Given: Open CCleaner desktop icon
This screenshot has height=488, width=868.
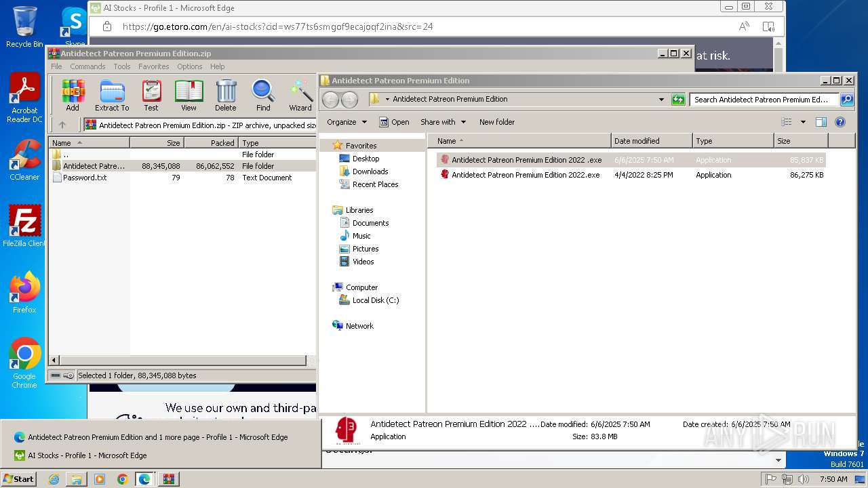Looking at the screenshot, I should (x=24, y=160).
